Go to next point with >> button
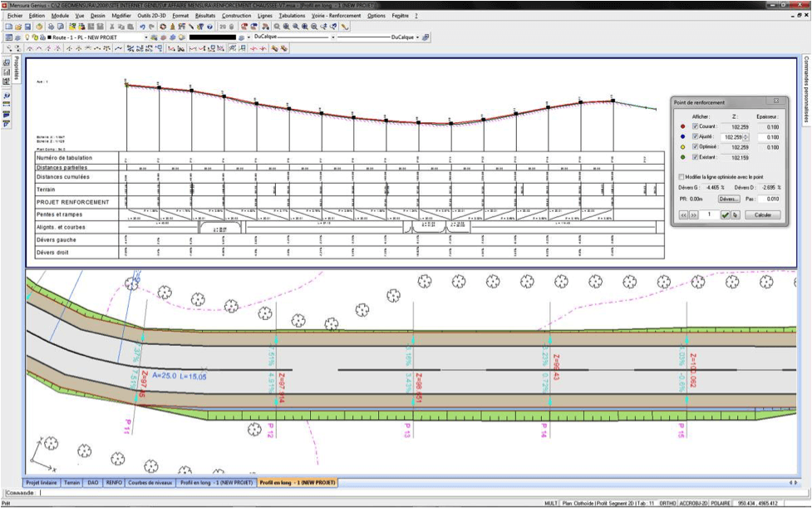This screenshot has height=508, width=812. coord(693,215)
